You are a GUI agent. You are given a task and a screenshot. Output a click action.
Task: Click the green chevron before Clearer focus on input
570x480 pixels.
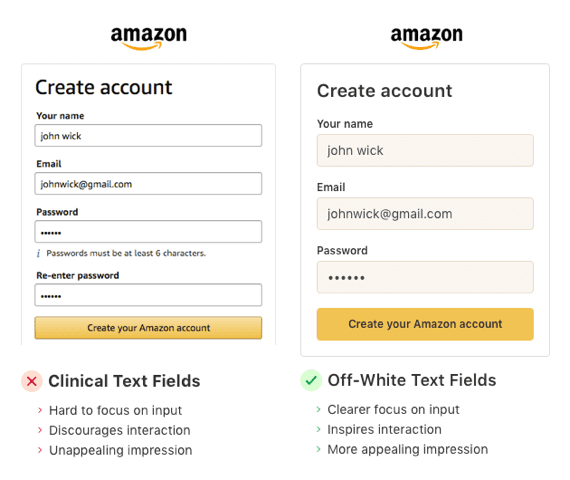pyautogui.click(x=318, y=409)
